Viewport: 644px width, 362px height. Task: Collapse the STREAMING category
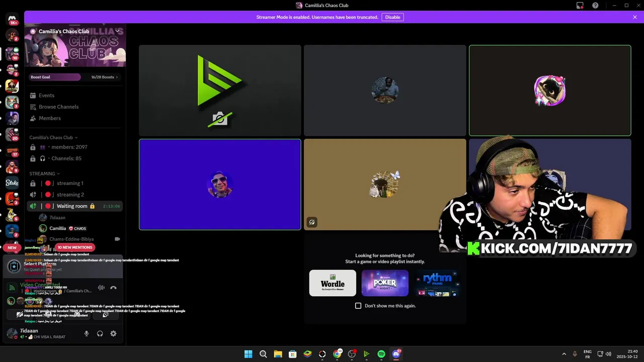44,173
